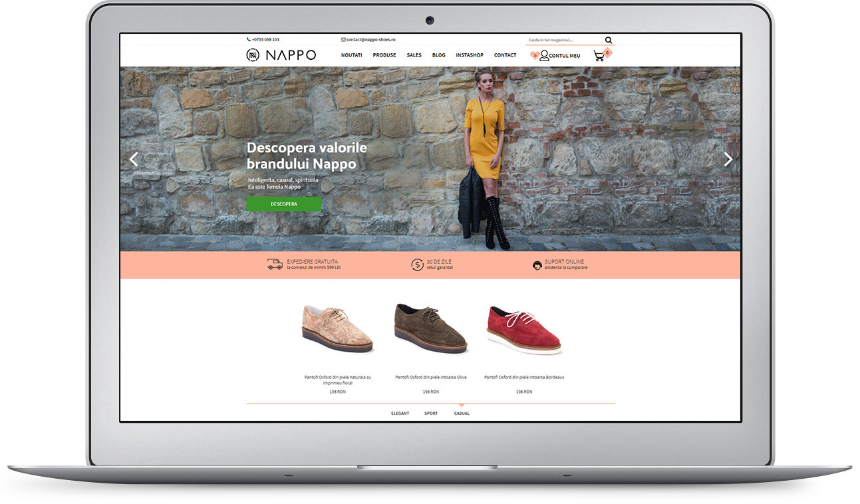Switch to the Elegant tab
Viewport: 860px width, 504px height.
pyautogui.click(x=400, y=414)
